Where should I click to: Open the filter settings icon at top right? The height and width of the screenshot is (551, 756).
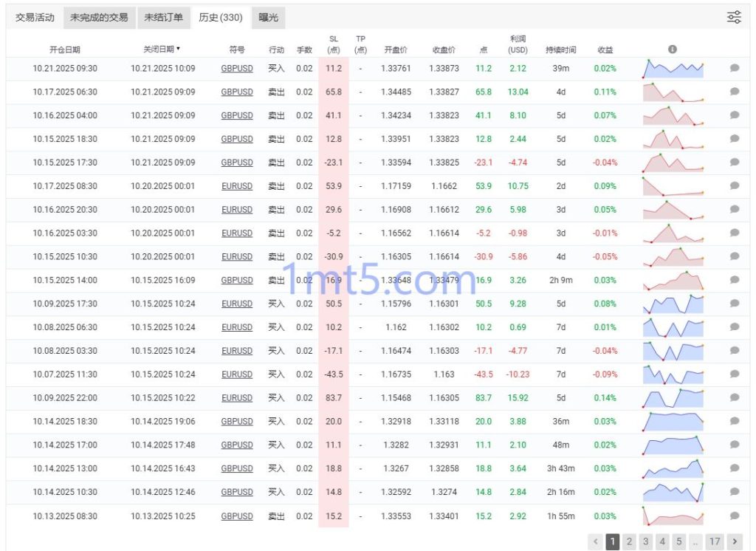click(x=734, y=16)
